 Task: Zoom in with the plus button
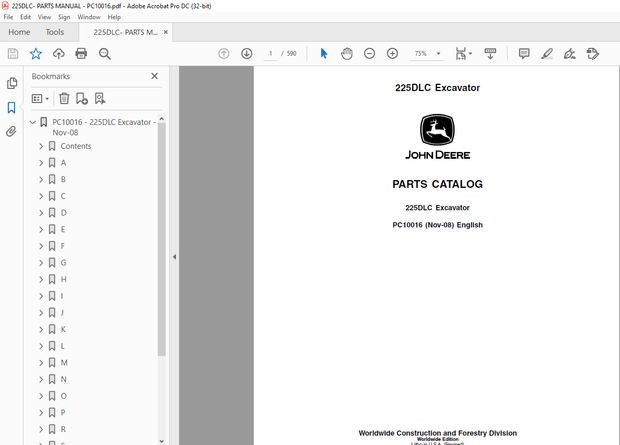[x=392, y=53]
